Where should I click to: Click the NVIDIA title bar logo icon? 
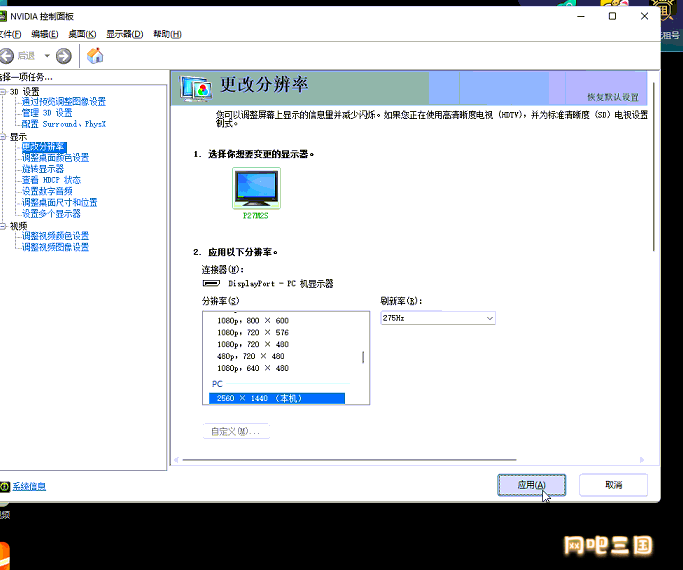3,17
